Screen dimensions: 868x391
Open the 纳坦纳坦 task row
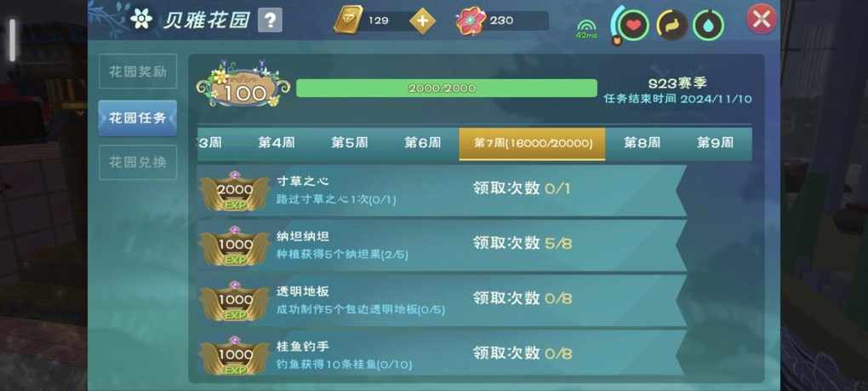(x=442, y=245)
